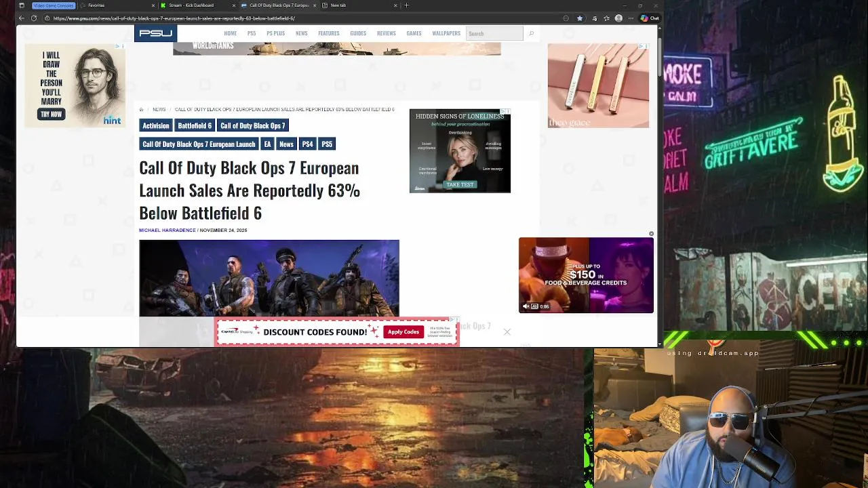Click the home breadcrumb icon
This screenshot has width=868, height=488.
(x=141, y=109)
